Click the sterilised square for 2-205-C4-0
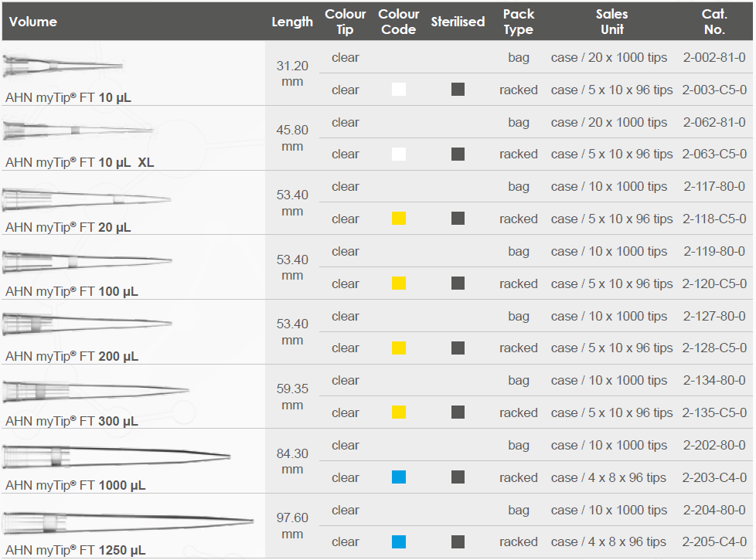 click(458, 541)
